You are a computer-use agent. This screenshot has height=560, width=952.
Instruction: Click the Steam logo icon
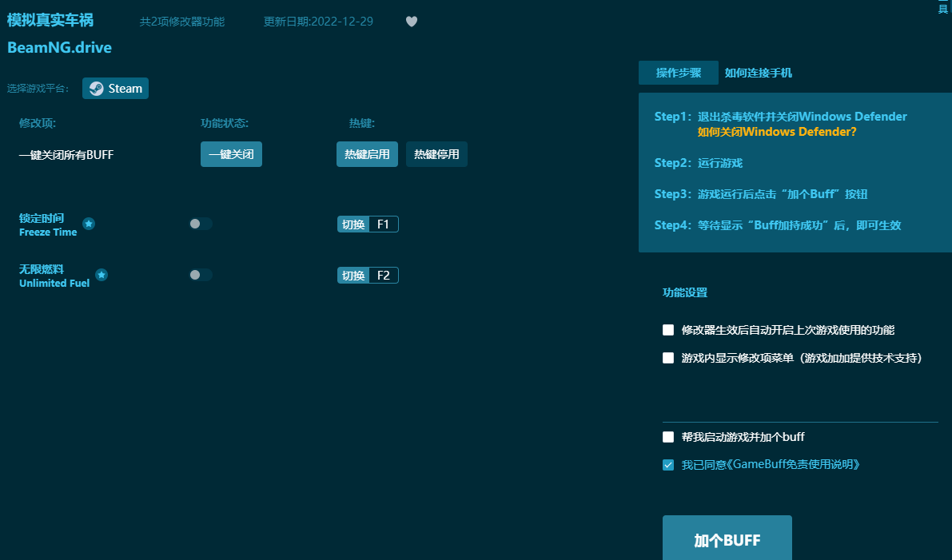(x=96, y=89)
